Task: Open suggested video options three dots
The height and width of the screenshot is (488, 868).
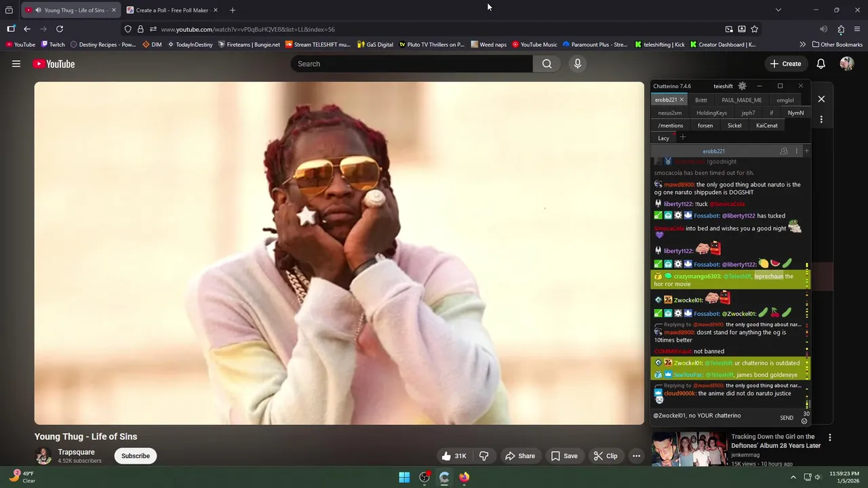Action: point(829,438)
